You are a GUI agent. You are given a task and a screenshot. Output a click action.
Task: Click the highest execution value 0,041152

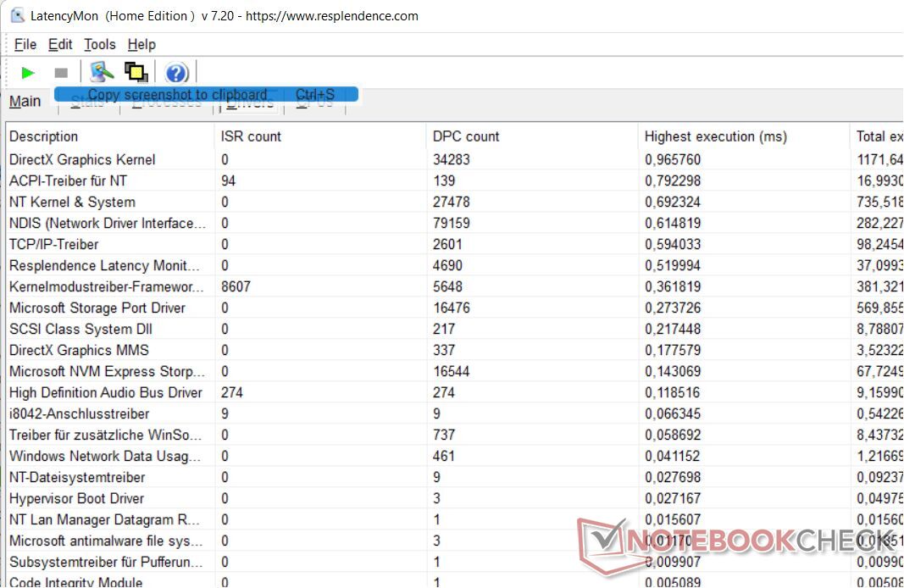(x=672, y=456)
